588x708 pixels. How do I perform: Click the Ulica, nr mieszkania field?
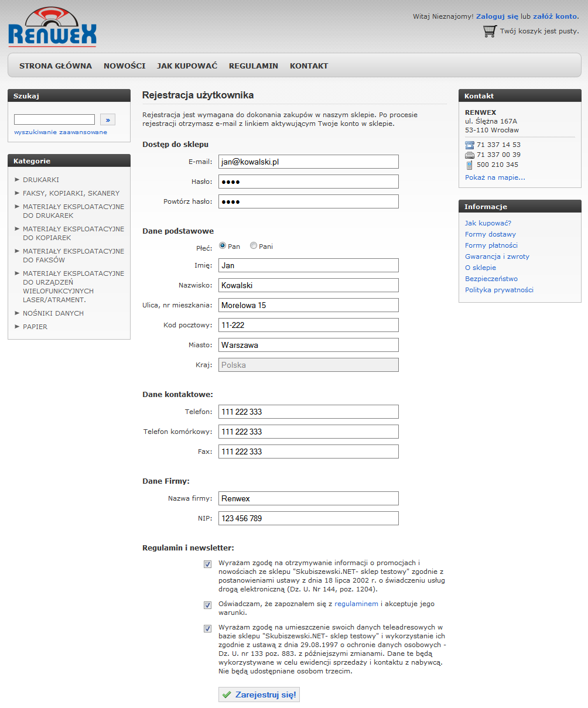309,305
